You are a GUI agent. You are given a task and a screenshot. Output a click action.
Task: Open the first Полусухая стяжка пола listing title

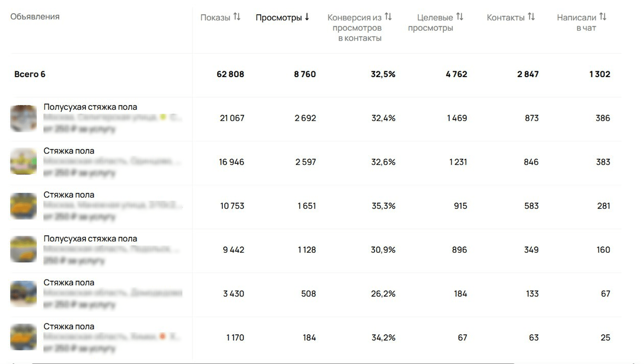(x=90, y=107)
